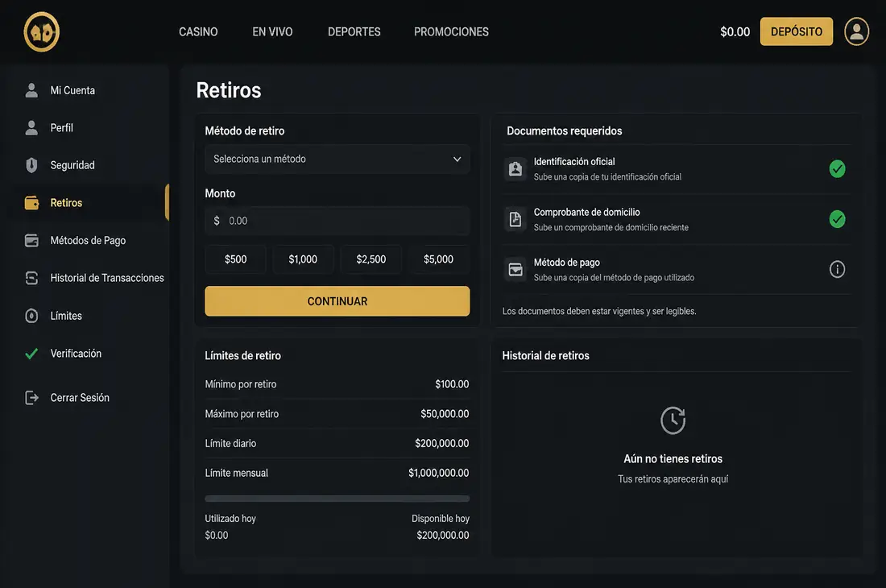Click the dollar sign in Monto field
This screenshot has height=588, width=886.
coord(217,221)
